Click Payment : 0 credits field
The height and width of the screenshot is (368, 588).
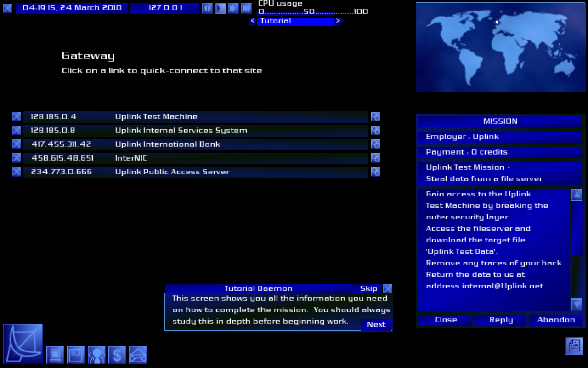pos(500,152)
